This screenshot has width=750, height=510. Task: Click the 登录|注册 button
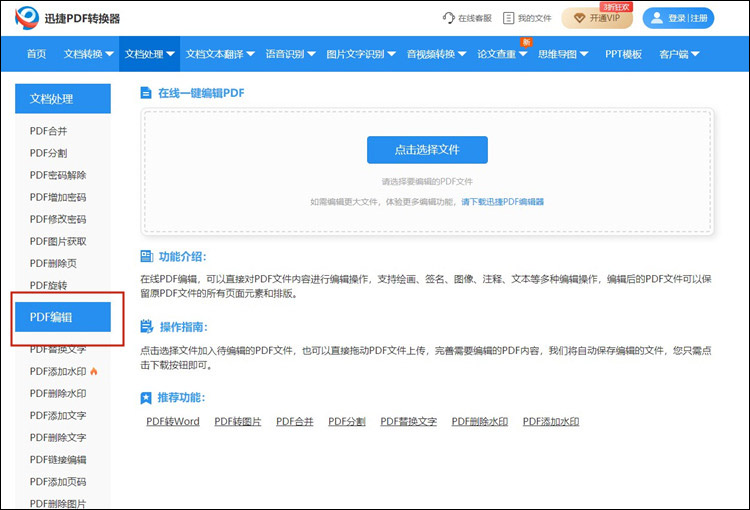(x=678, y=18)
